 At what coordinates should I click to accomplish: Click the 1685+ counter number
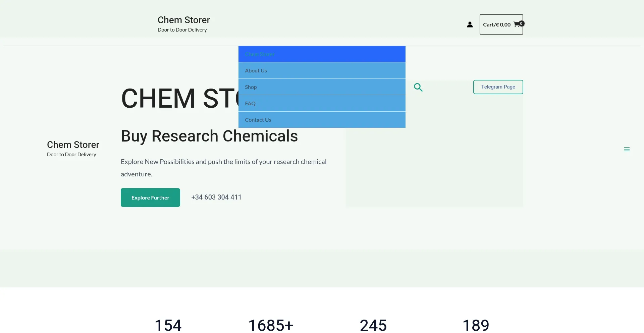coord(271,325)
